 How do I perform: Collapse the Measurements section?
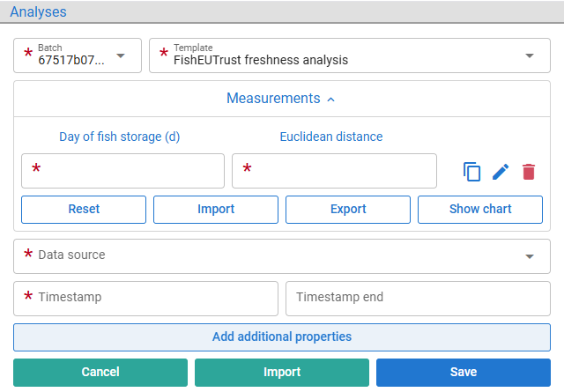click(x=281, y=99)
